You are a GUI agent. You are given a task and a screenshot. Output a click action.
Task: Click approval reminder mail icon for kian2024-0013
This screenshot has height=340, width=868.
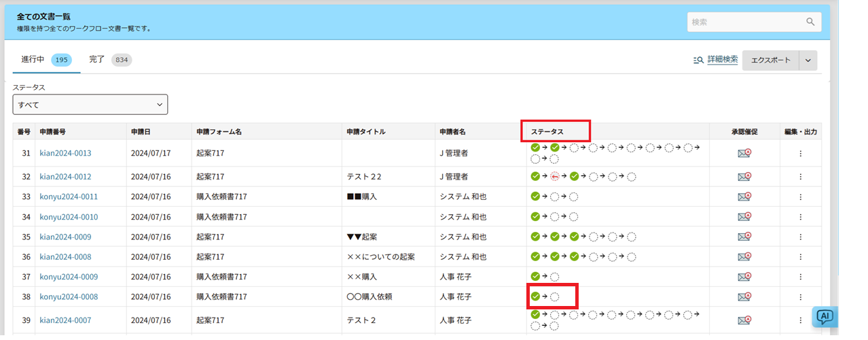(744, 154)
